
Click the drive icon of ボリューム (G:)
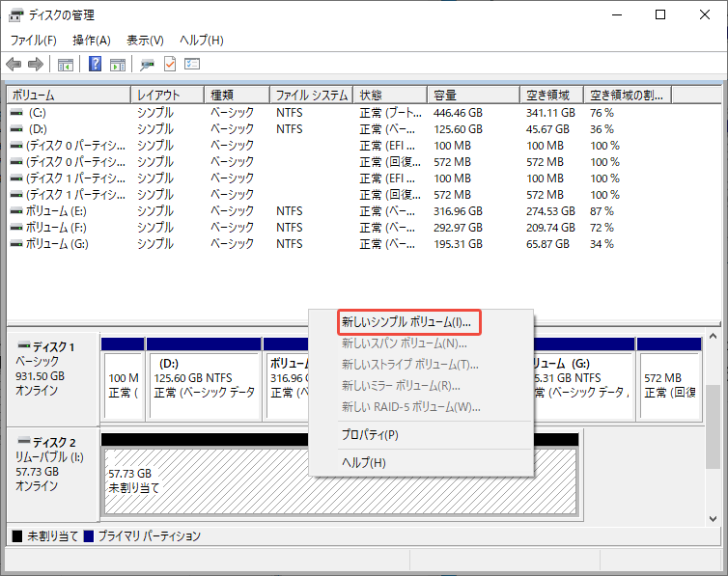pyautogui.click(x=16, y=243)
